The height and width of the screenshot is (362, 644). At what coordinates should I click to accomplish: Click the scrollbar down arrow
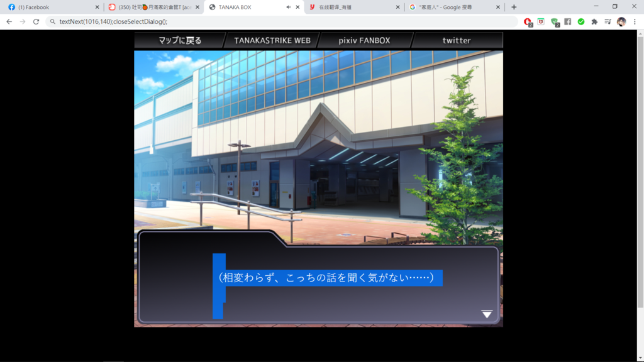tap(640, 358)
